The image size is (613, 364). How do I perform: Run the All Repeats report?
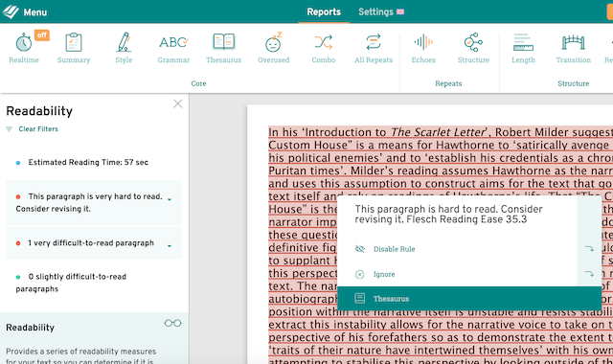[374, 48]
